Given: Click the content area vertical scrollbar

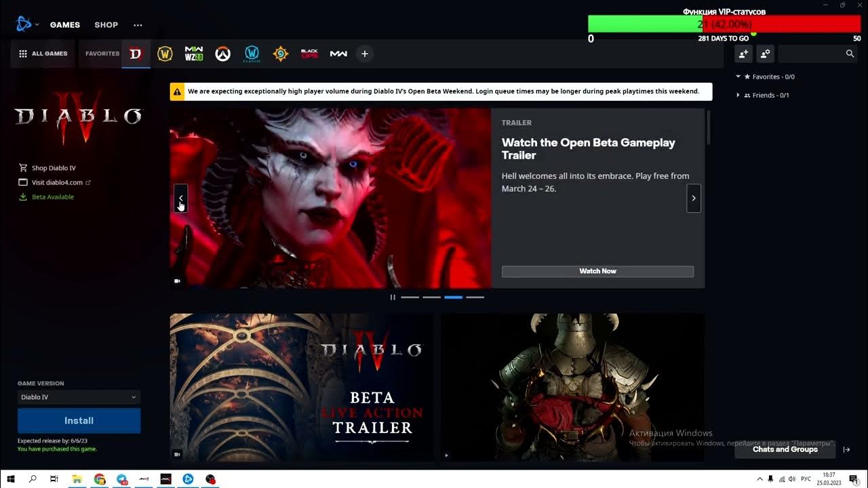Looking at the screenshot, I should pos(709,127).
